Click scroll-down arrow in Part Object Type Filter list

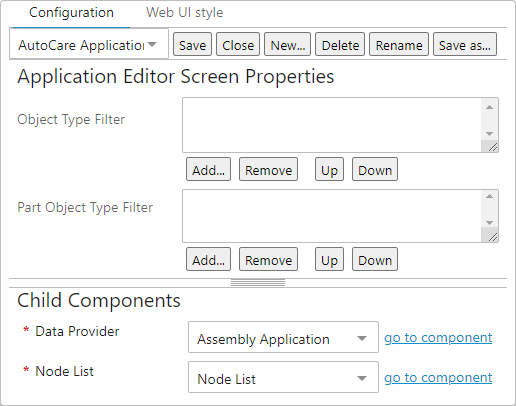(489, 223)
